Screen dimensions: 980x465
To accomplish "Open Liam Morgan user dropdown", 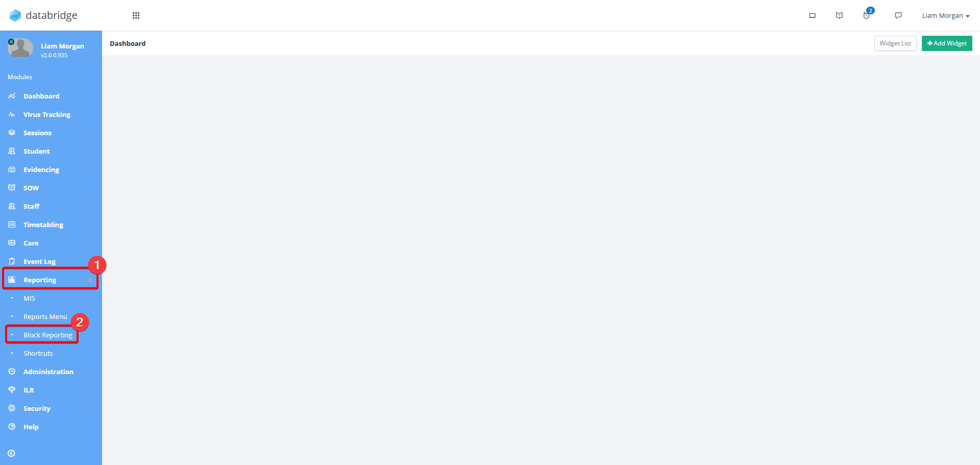I will [x=945, y=16].
